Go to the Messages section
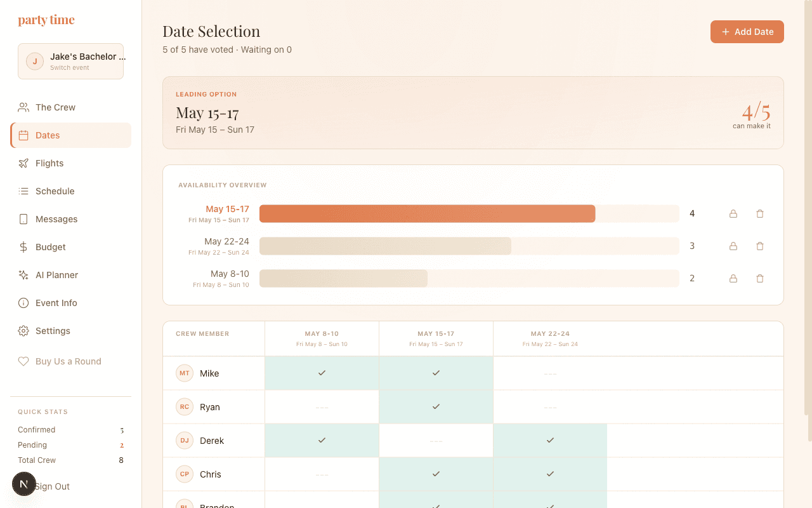This screenshot has height=508, width=812. 56,219
